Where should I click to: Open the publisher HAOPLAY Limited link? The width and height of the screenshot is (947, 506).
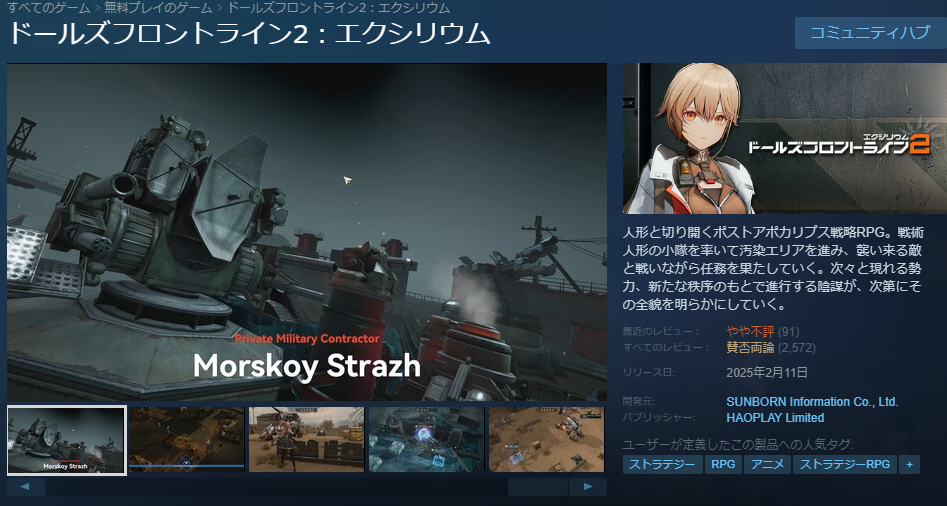click(x=775, y=418)
